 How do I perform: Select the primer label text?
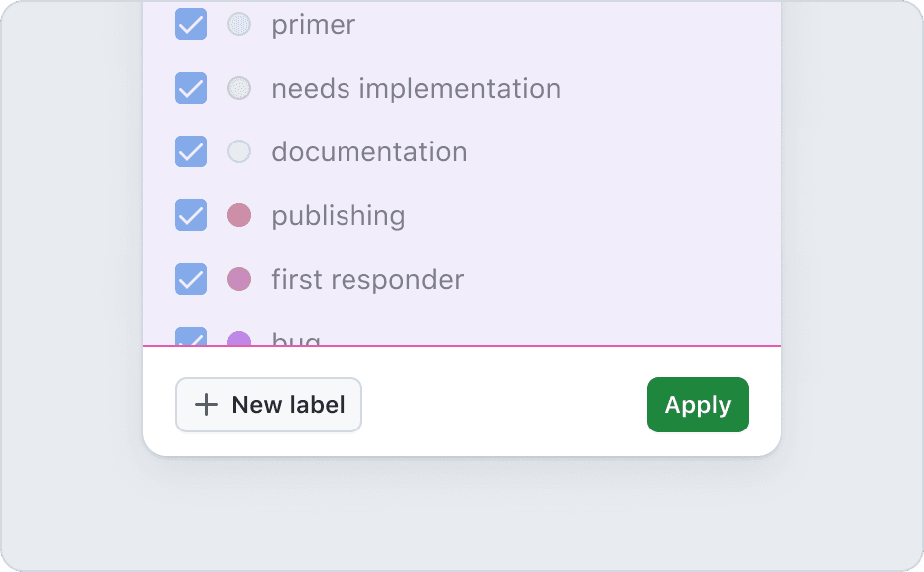(x=313, y=25)
